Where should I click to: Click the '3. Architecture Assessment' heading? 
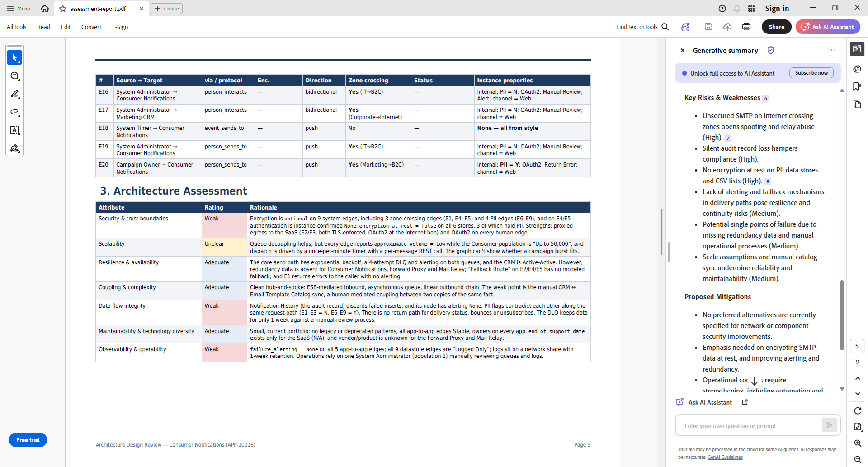pyautogui.click(x=174, y=191)
